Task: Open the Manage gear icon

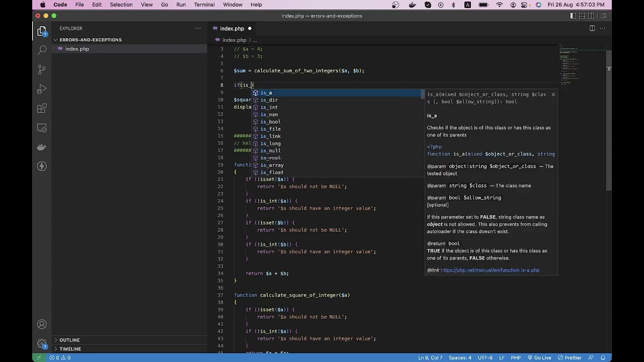Action: click(42, 344)
